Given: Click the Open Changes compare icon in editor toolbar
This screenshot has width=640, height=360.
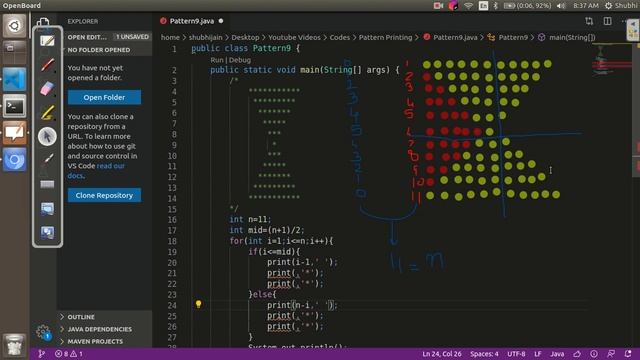Looking at the screenshot, I should tap(589, 21).
